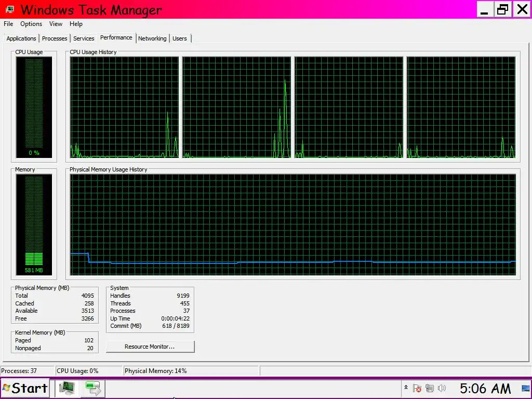Click status bar entry Physical Memory: 14%

[x=156, y=371]
